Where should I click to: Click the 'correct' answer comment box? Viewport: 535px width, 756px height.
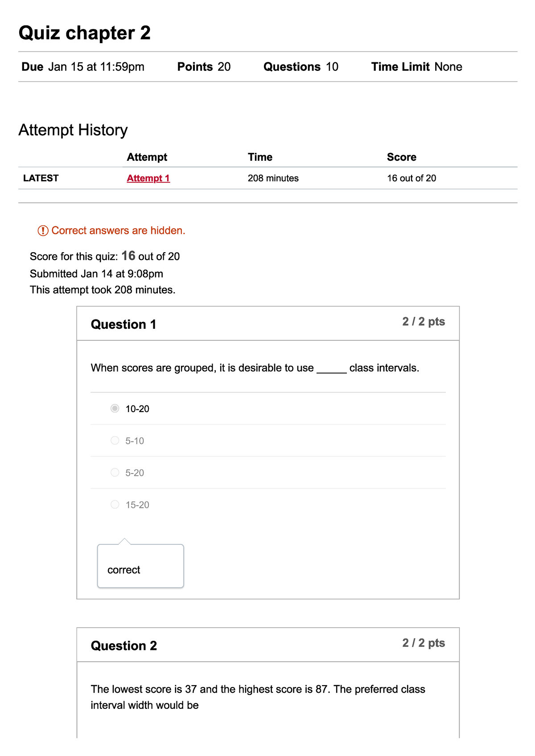pos(140,567)
